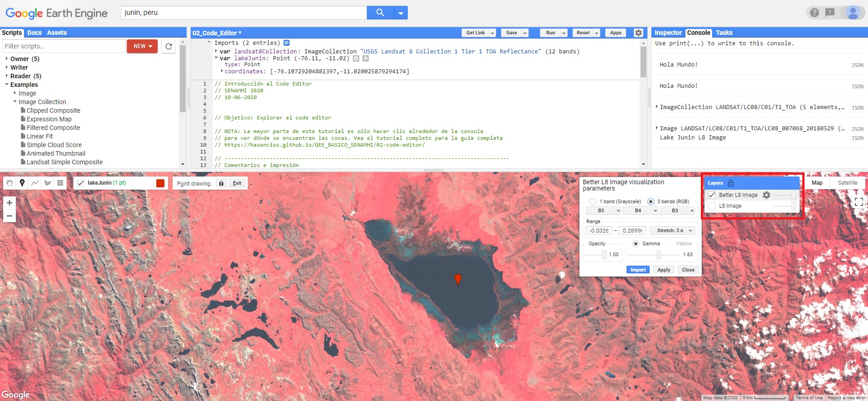Open the search options dropdown arrow

pos(401,13)
